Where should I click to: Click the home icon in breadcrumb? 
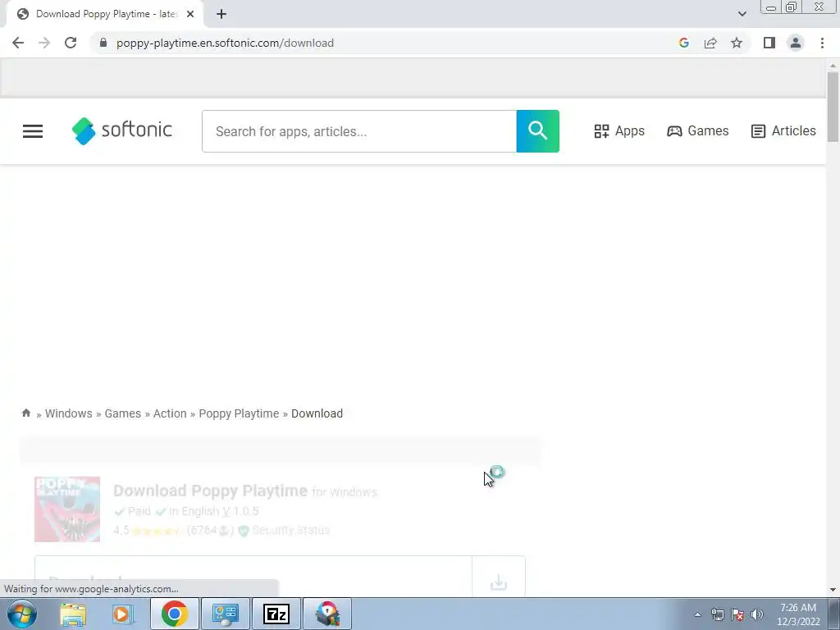(x=26, y=413)
